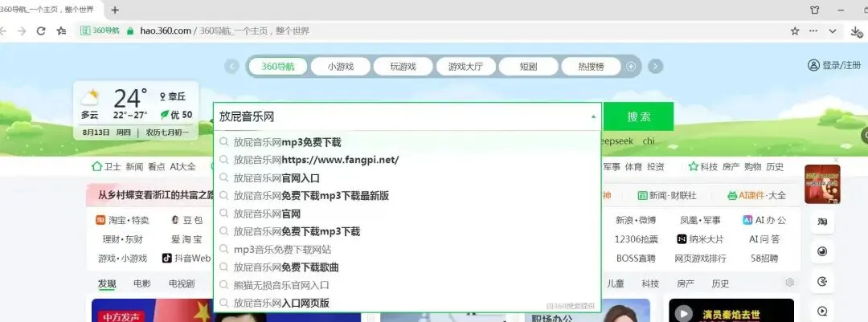Open the AI办公 site link
The height and width of the screenshot is (322, 868).
coord(764,220)
